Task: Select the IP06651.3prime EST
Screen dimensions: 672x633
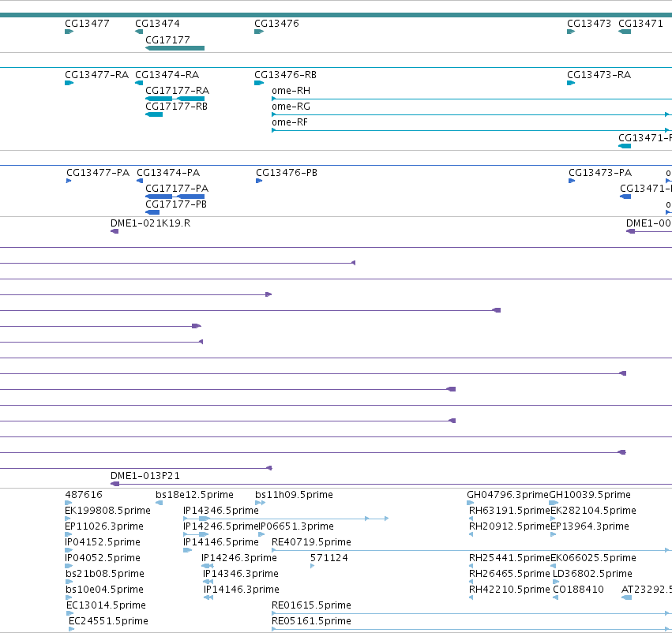Action: coord(296,526)
